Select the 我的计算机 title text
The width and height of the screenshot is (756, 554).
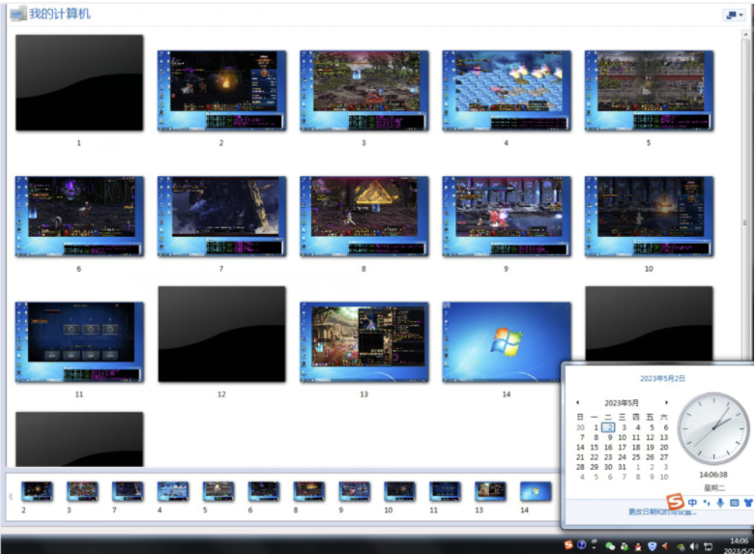point(60,14)
